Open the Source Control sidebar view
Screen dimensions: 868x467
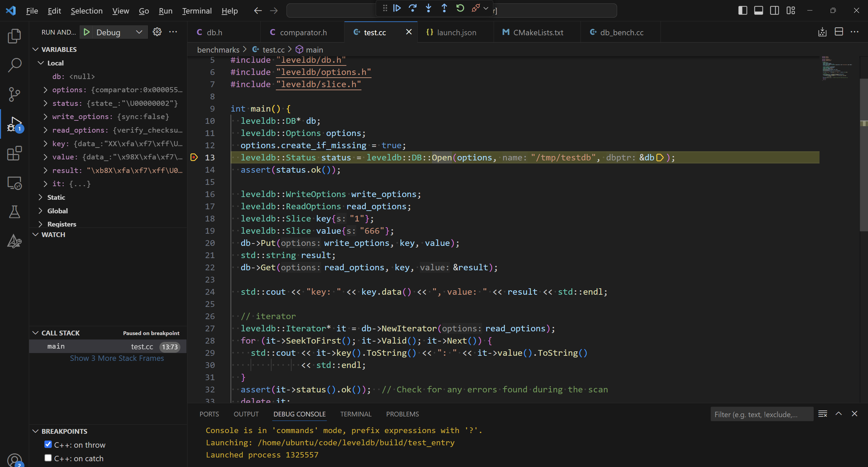pos(14,94)
